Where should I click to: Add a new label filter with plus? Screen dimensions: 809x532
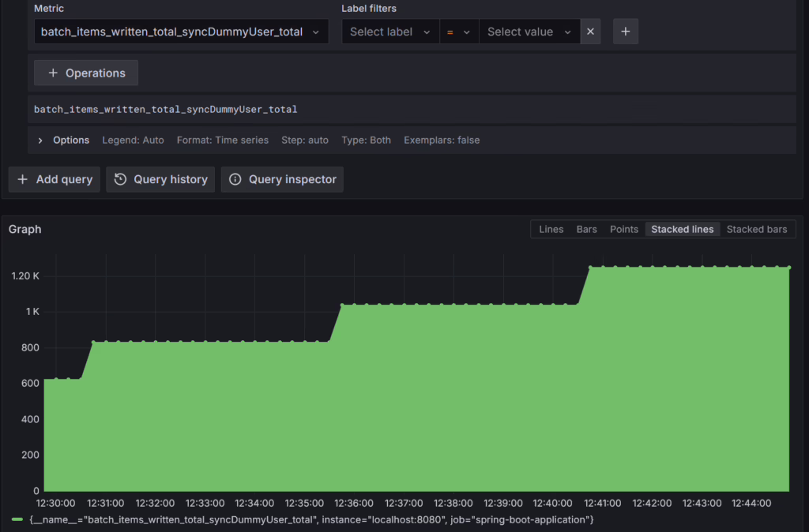(x=626, y=32)
